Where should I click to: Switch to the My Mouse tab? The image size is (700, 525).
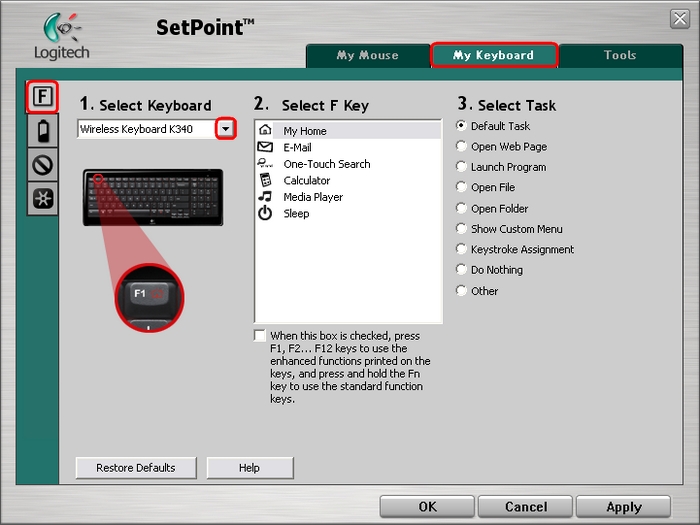coord(367,55)
